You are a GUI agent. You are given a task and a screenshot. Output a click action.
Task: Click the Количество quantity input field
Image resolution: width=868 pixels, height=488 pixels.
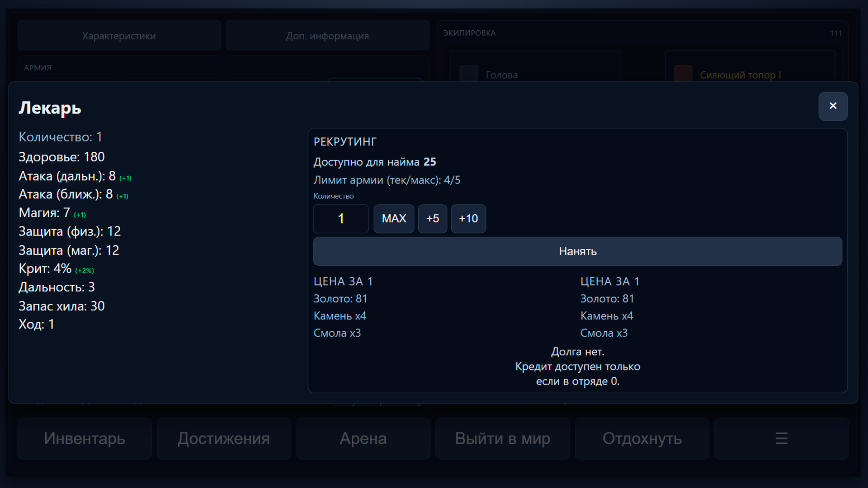coord(341,219)
